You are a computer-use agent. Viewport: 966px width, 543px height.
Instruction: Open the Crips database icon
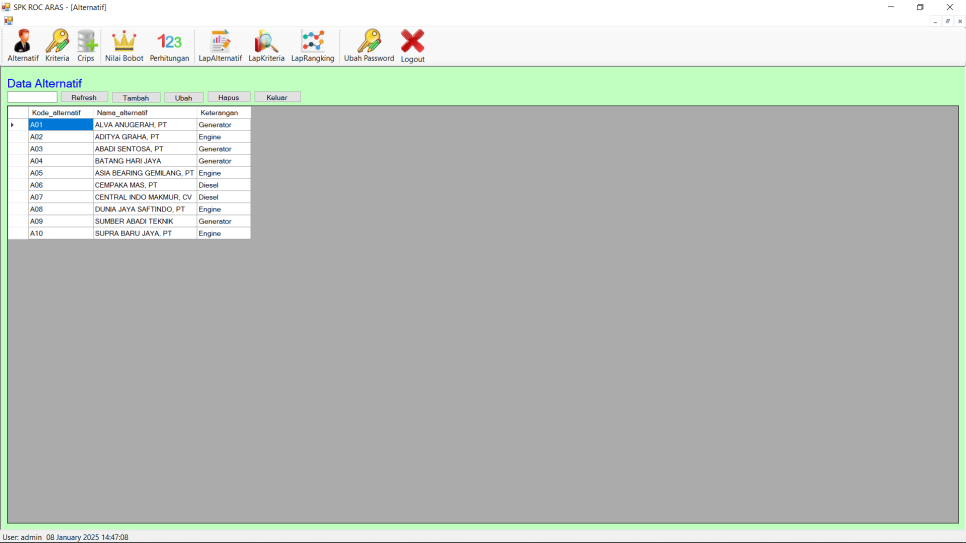[86, 42]
